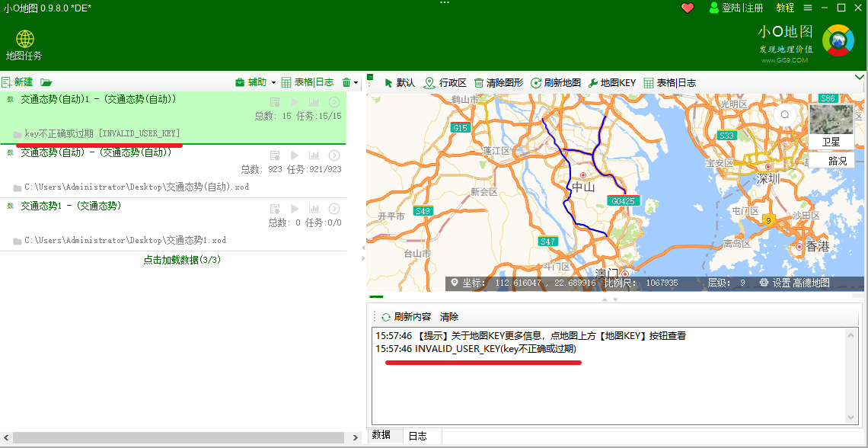Click the task list horizontal scrollbar right arrow
Screen dimensions: 868x448
(356, 437)
